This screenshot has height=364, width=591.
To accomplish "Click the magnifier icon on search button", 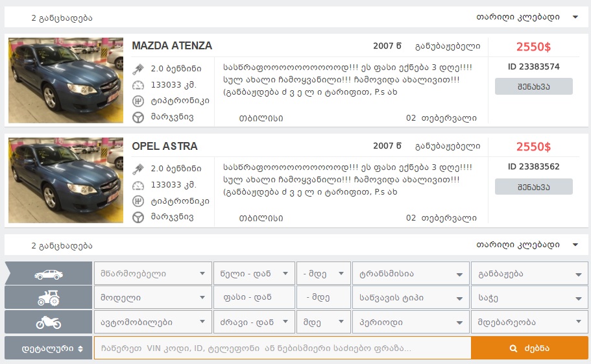I will (x=513, y=348).
